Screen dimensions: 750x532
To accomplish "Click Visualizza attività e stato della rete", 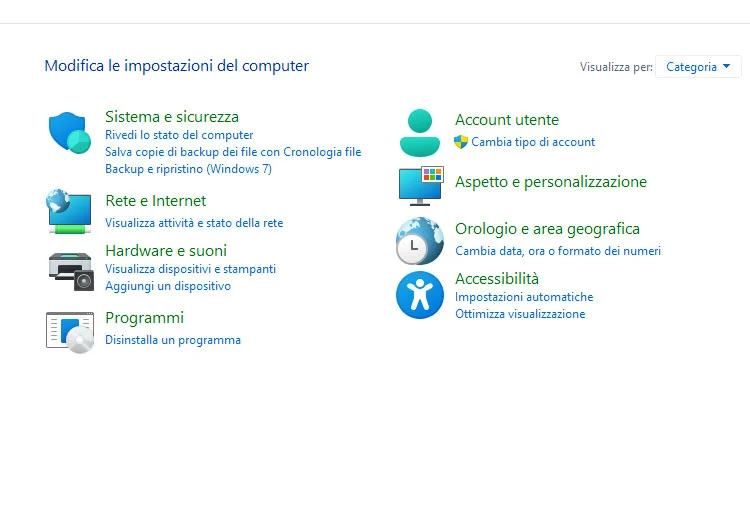I will coord(194,223).
